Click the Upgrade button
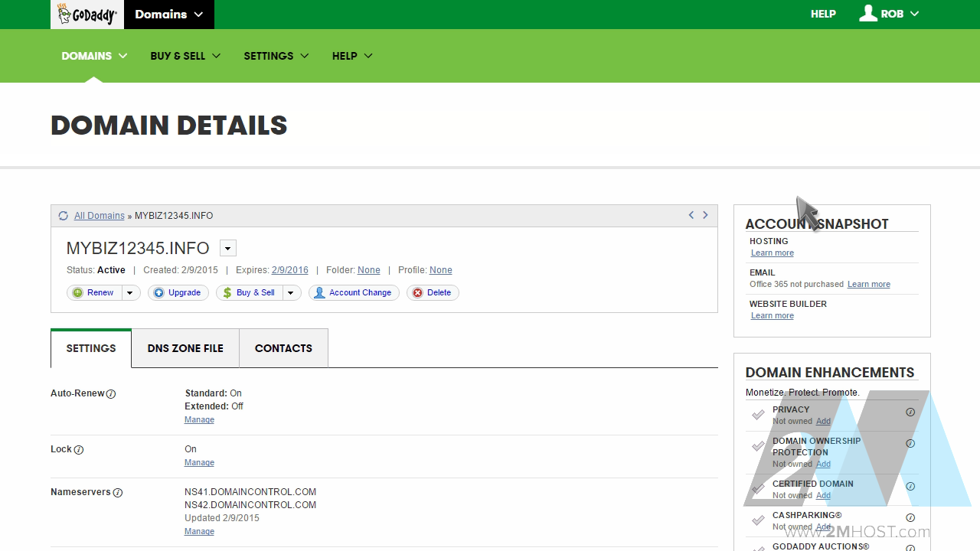 pos(178,292)
